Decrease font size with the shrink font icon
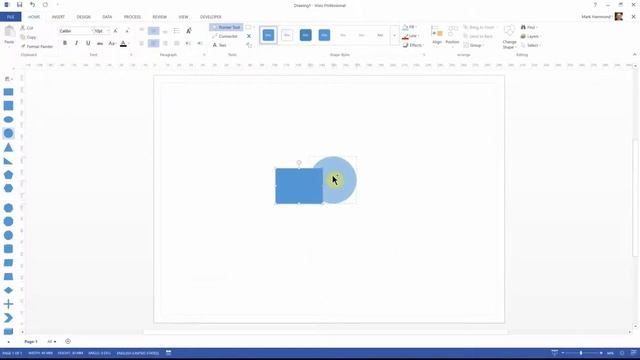Image resolution: width=640 pixels, height=360 pixels. (x=127, y=31)
